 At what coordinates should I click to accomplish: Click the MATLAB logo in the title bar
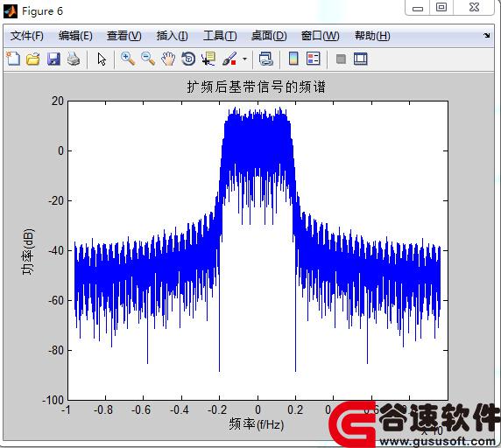(11, 11)
